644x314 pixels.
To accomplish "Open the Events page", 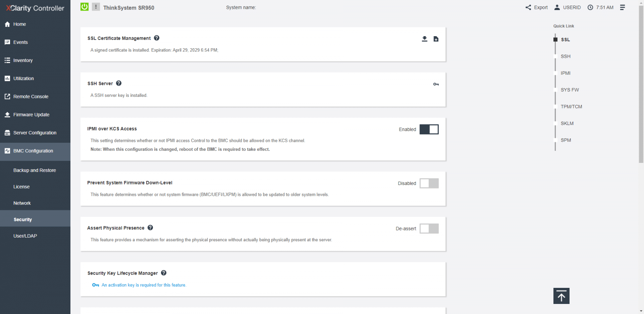I will point(35,42).
